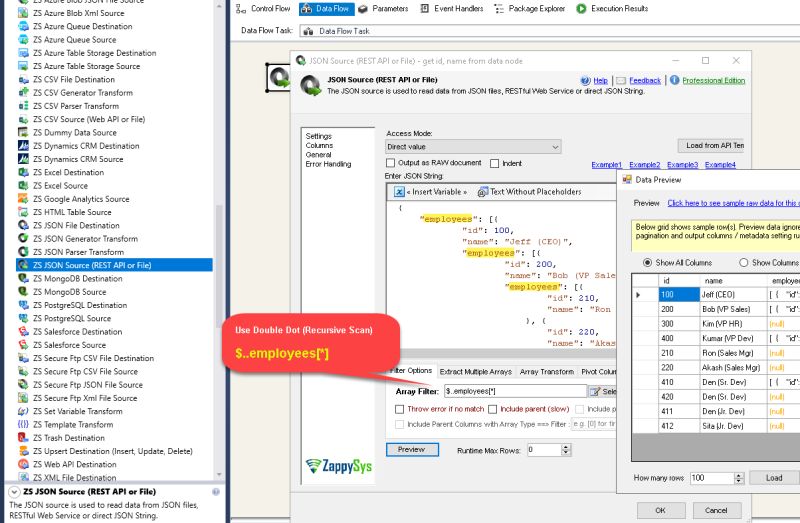Click the ZS Azure Queue Destination icon
The image size is (800, 523).
(23, 26)
